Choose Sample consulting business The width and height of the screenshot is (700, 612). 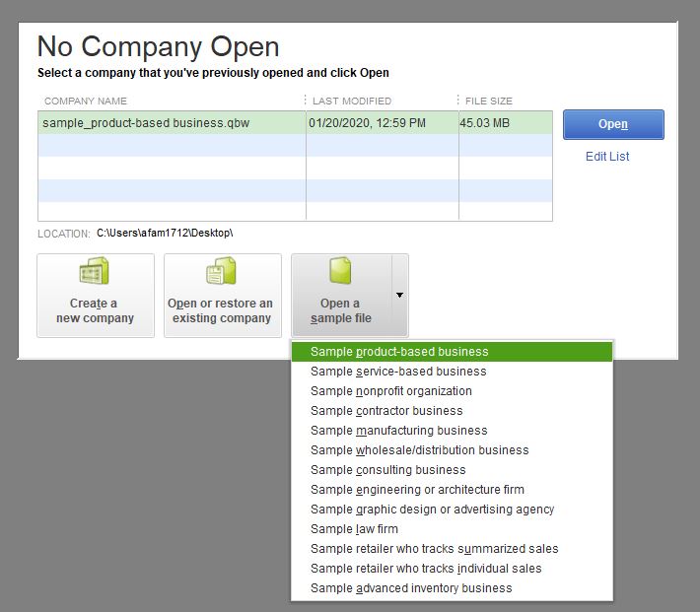pyautogui.click(x=452, y=470)
